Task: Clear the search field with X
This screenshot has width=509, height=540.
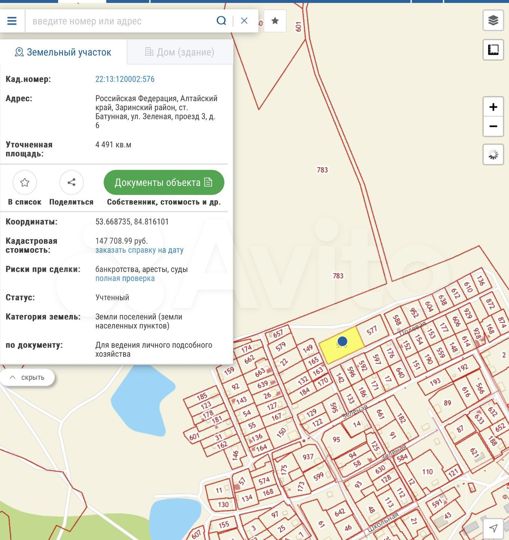Action: click(x=244, y=21)
